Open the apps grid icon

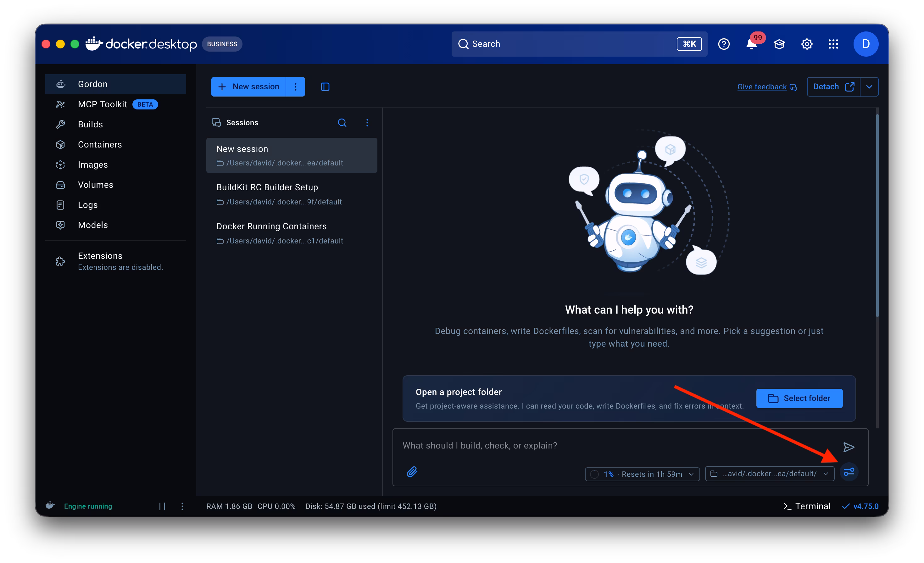pos(833,44)
